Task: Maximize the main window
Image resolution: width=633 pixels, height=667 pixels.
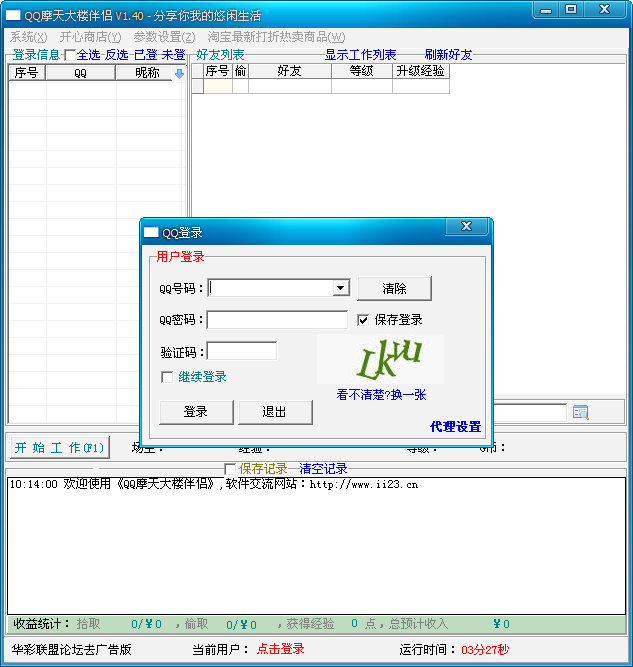Action: pyautogui.click(x=571, y=9)
